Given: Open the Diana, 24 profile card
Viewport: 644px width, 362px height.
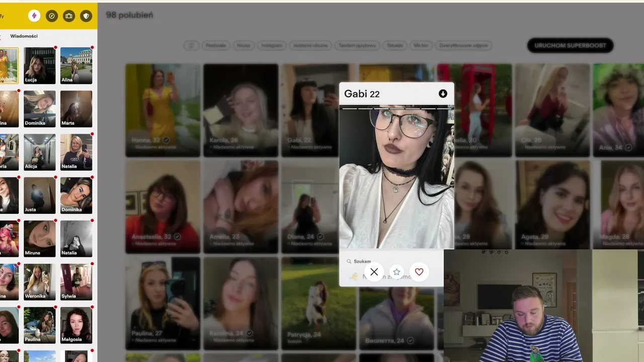Looking at the screenshot, I should 310,207.
